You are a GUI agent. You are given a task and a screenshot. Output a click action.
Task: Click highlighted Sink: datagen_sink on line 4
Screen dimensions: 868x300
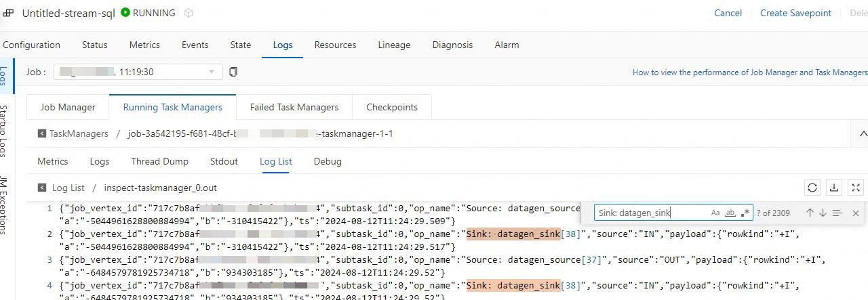[x=513, y=286]
